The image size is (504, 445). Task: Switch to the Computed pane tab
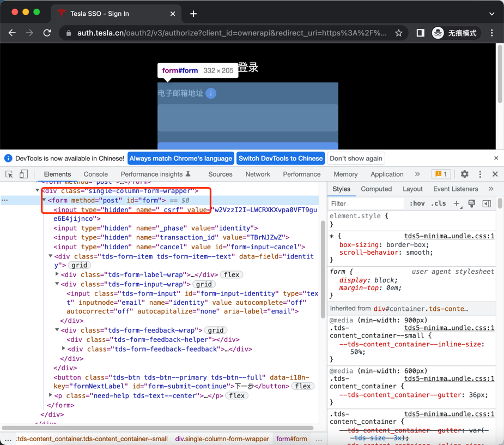376,189
